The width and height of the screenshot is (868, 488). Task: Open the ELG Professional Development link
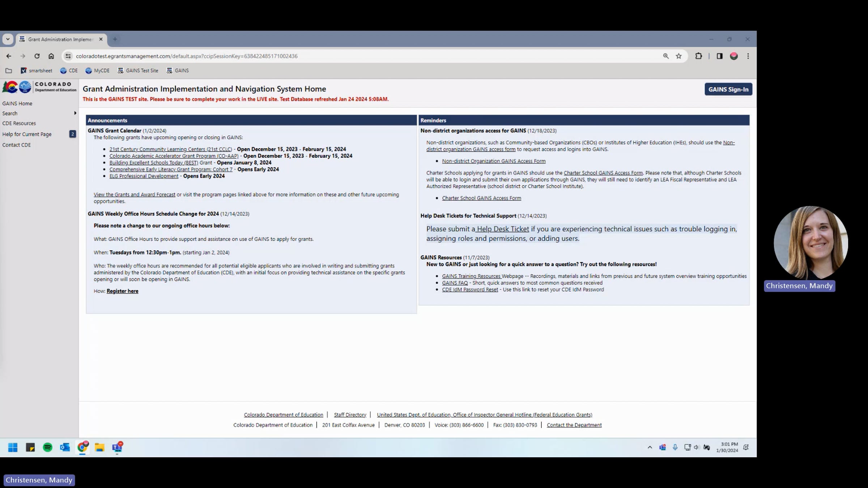[x=144, y=176]
